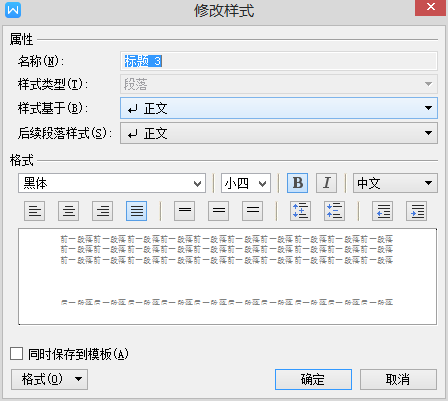Check 同时保存到模板 checkbox
The image size is (448, 401).
16,354
